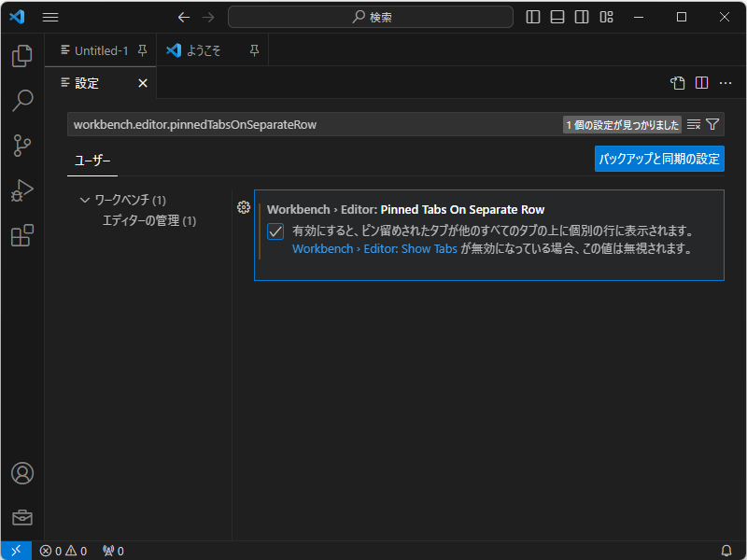Split the editor to the right

point(701,83)
